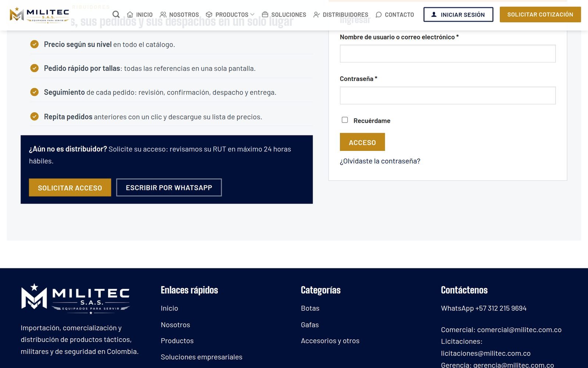588x368 pixels.
Task: Open the Accesorios y otros category link
Action: click(x=330, y=341)
